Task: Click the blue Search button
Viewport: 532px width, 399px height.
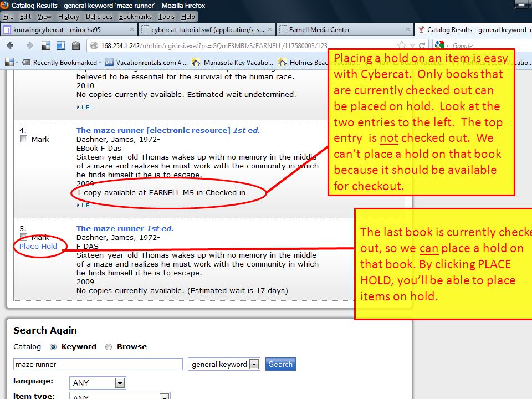Action: [280, 364]
